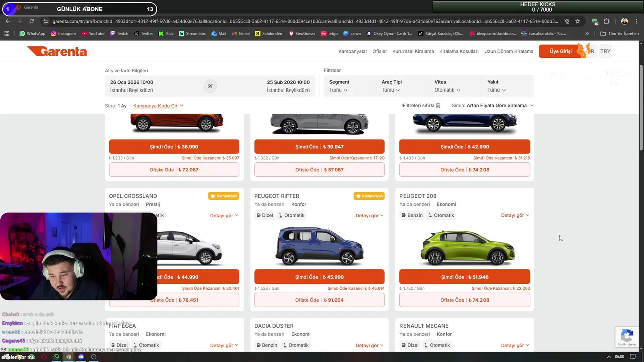The height and width of the screenshot is (362, 644).
Task: Click Şimdi Öde ₺ 45.990 for Peugeot Rifter
Action: [319, 277]
